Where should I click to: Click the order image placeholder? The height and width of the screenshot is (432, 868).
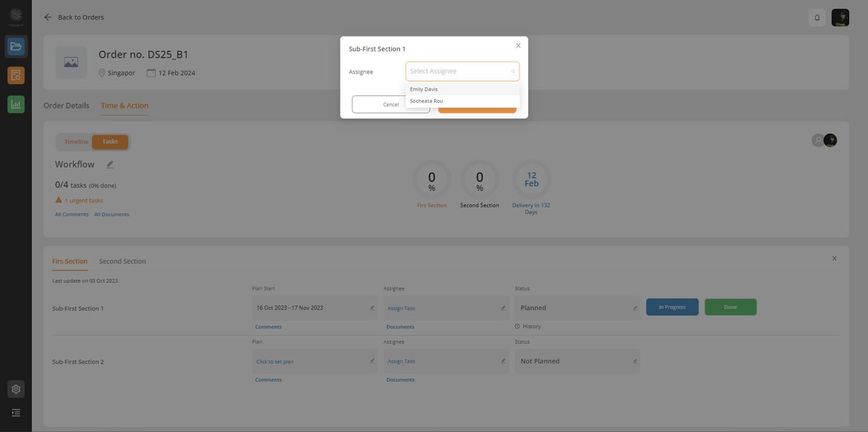71,62
